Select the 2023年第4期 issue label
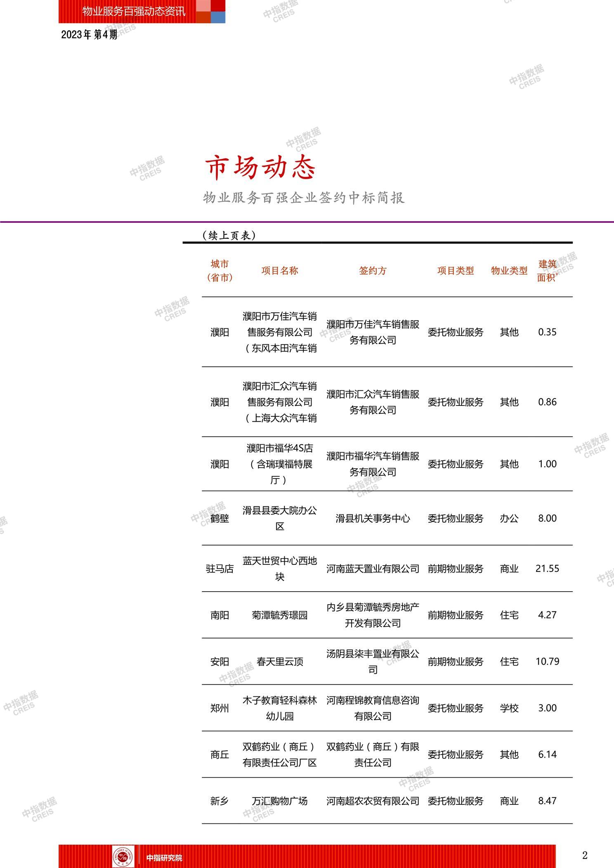 [x=89, y=35]
